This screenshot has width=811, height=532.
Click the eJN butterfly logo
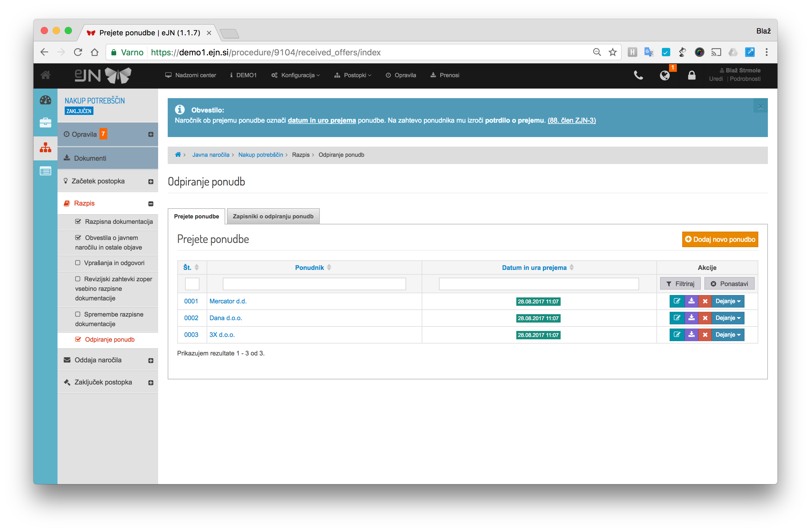click(x=103, y=75)
